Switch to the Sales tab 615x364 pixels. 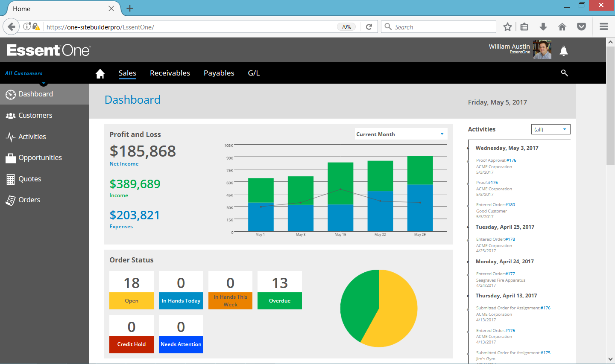point(127,73)
